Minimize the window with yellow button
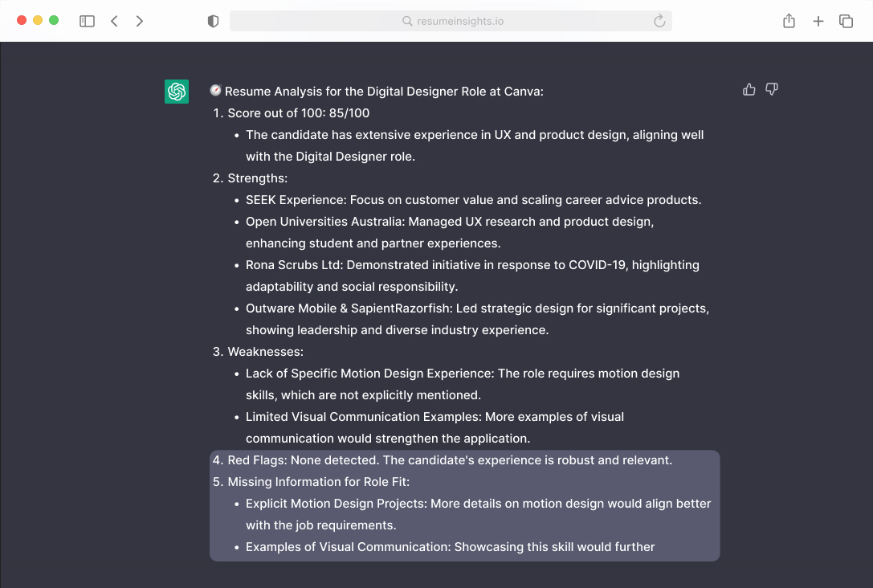The height and width of the screenshot is (588, 873). [x=38, y=20]
